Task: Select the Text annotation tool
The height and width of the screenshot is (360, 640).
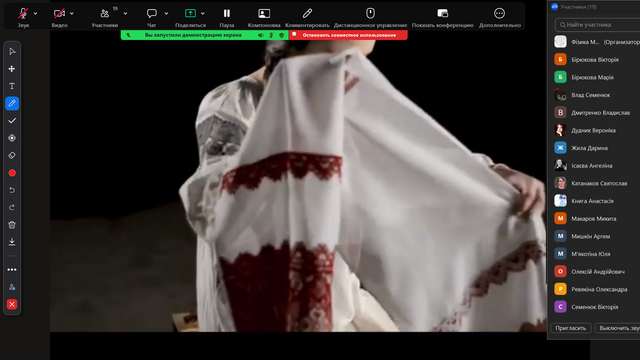Action: click(12, 86)
